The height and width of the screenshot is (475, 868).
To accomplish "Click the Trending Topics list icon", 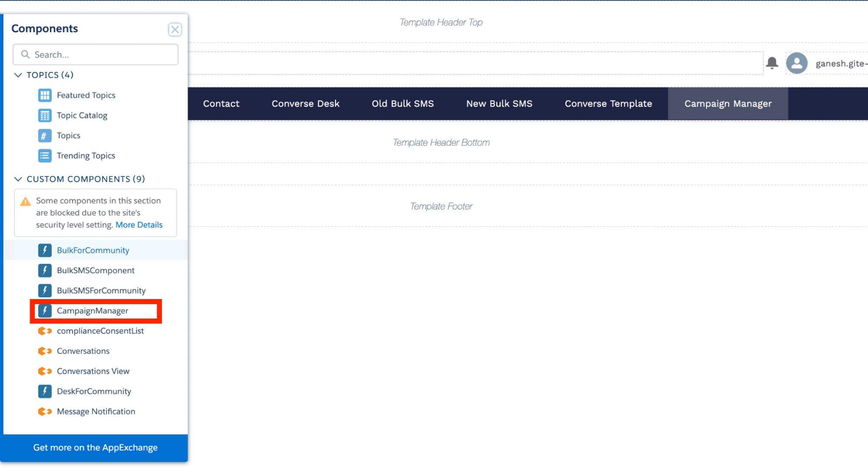I will click(x=45, y=155).
